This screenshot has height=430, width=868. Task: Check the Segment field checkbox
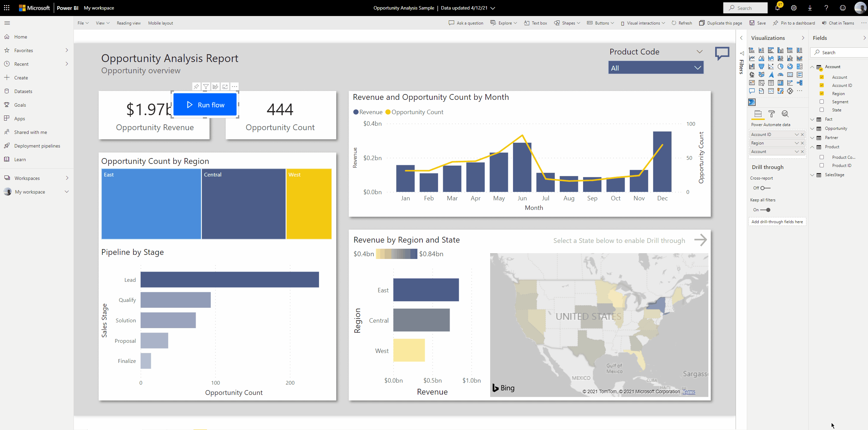click(x=822, y=102)
